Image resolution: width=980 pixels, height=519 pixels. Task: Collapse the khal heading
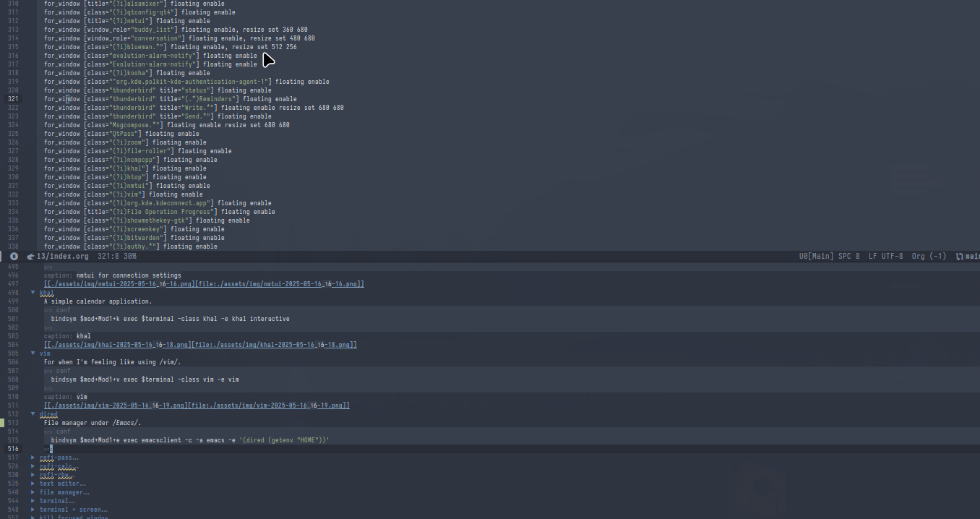[33, 293]
